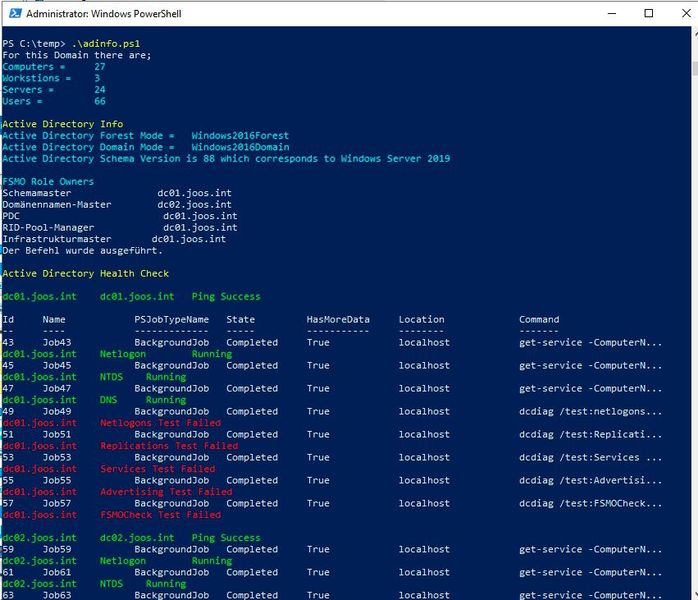Screen dimensions: 698x600
Task: Click 'Services Test Failed' red text
Action: tap(158, 469)
